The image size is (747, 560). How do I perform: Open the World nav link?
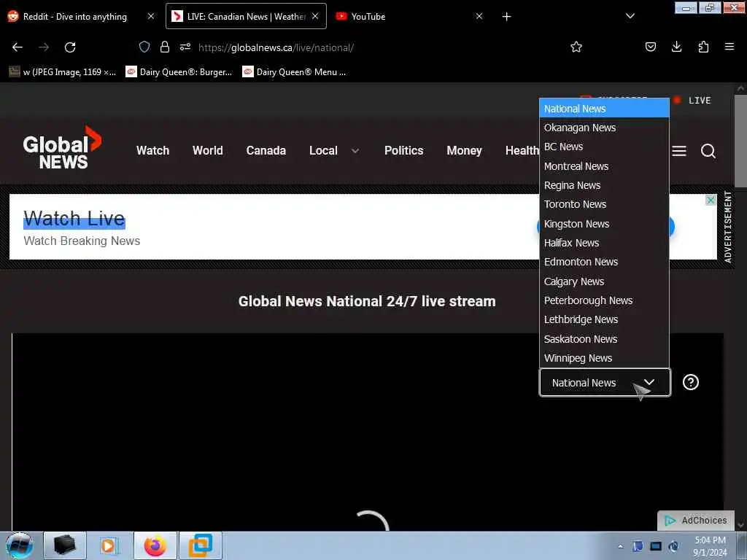[x=208, y=150]
